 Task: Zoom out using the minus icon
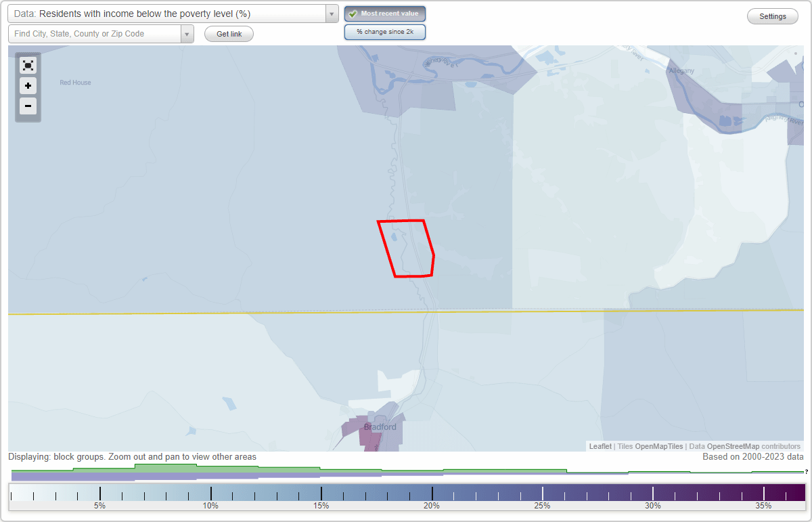click(x=28, y=106)
